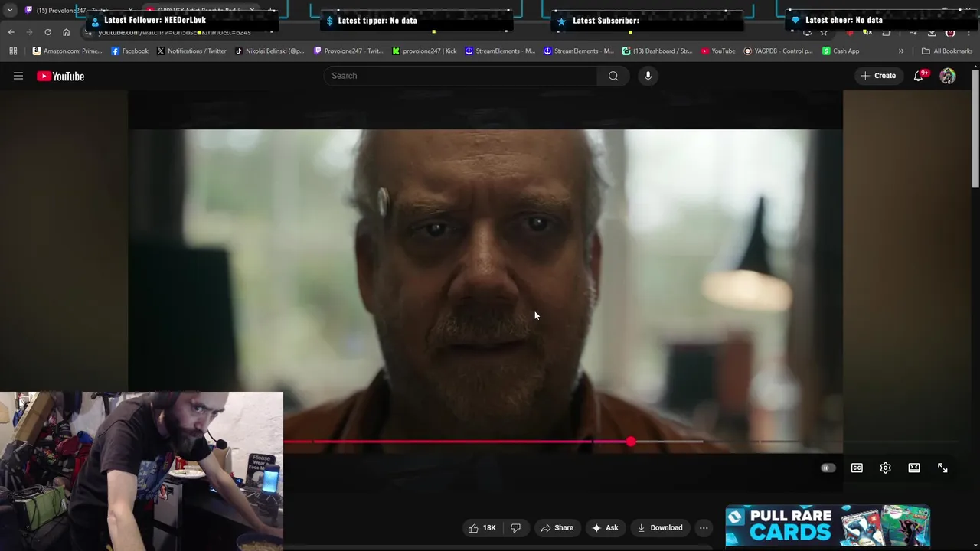Open the account avatar menu

click(x=948, y=76)
